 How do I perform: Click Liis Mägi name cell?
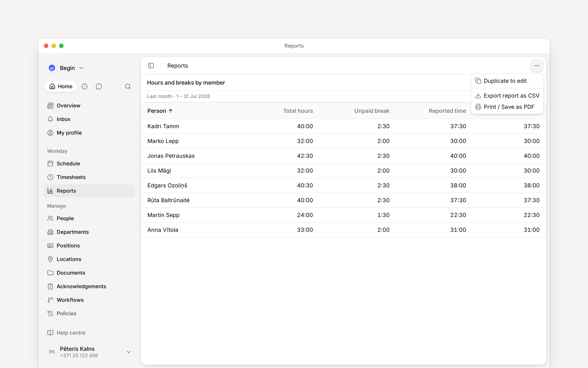pyautogui.click(x=159, y=171)
